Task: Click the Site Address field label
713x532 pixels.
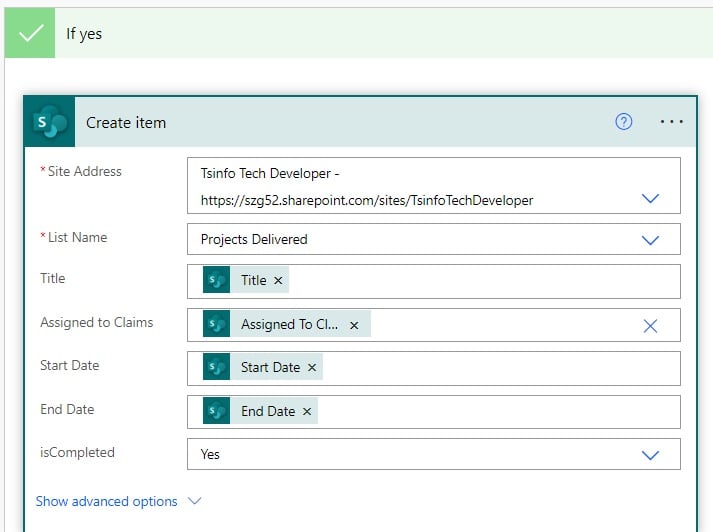Action: coord(85,171)
